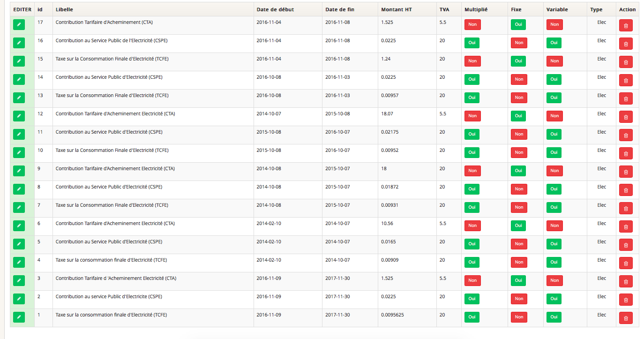Image resolution: width=644 pixels, height=339 pixels.
Task: Click edit pencil on row id 13
Action: click(x=19, y=98)
